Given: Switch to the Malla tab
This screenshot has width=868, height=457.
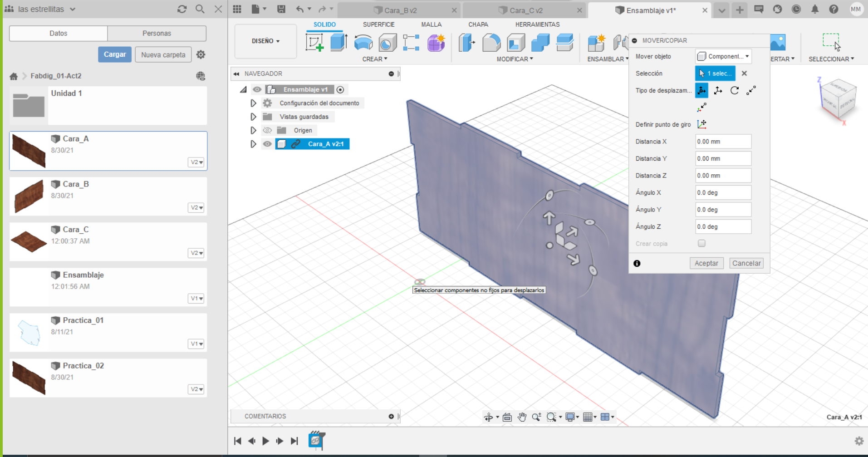Looking at the screenshot, I should point(431,25).
